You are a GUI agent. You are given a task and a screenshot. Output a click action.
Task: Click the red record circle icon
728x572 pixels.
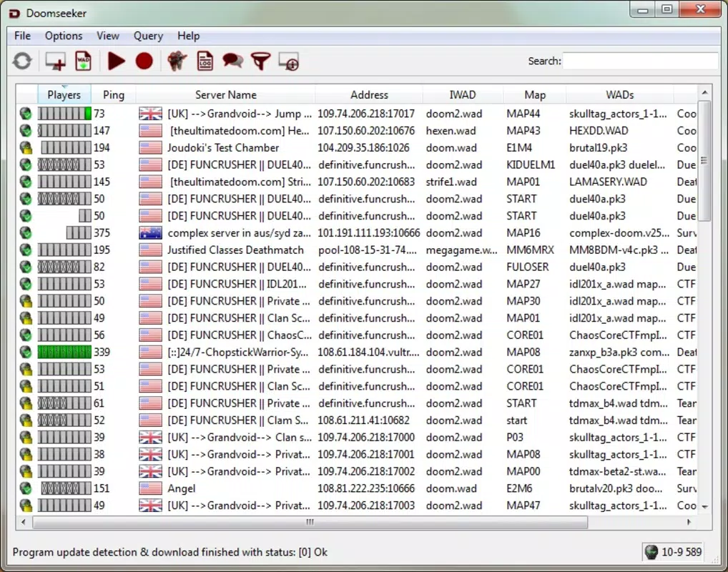click(144, 61)
